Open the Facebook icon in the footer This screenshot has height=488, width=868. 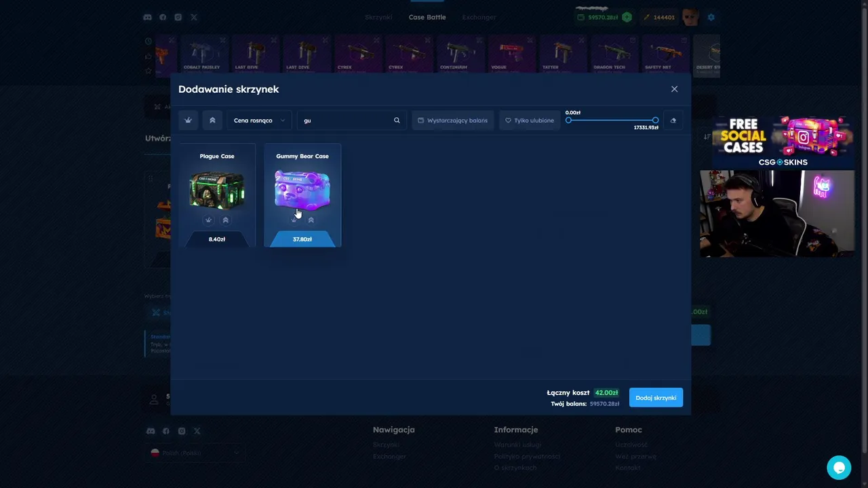(166, 431)
